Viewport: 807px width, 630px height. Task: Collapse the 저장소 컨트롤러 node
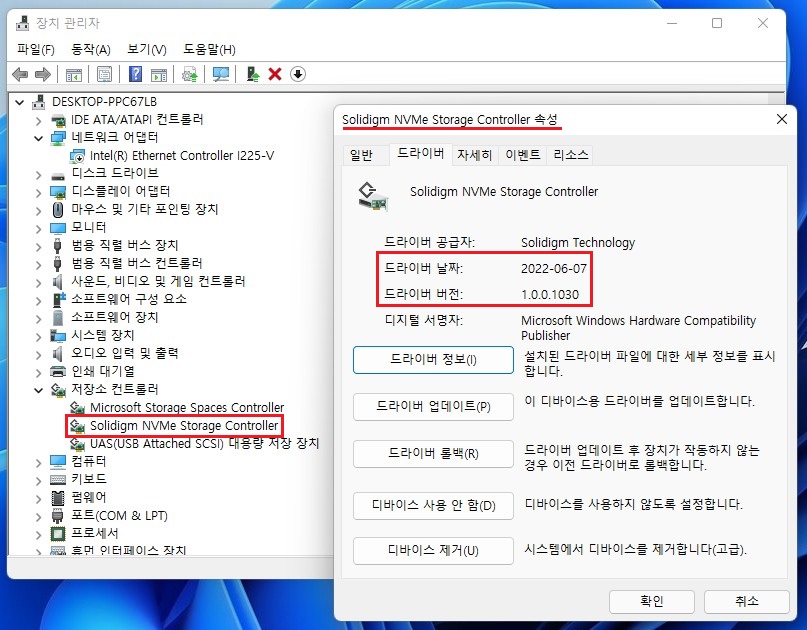[x=39, y=390]
